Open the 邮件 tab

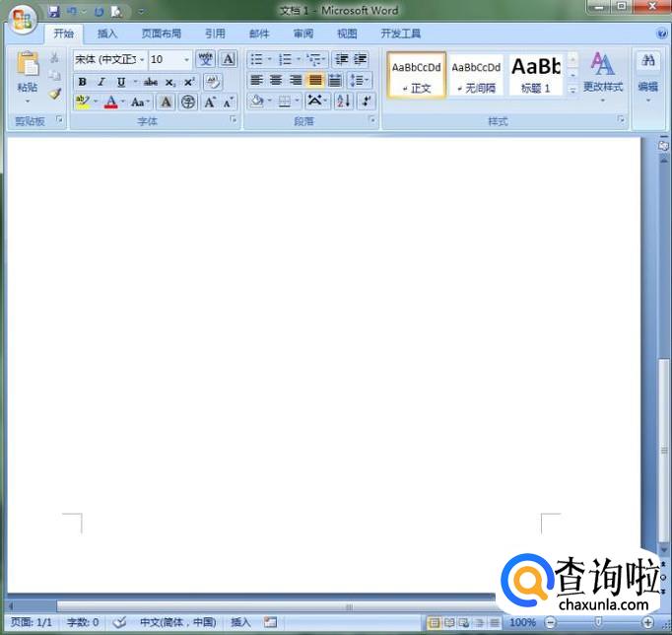(259, 34)
